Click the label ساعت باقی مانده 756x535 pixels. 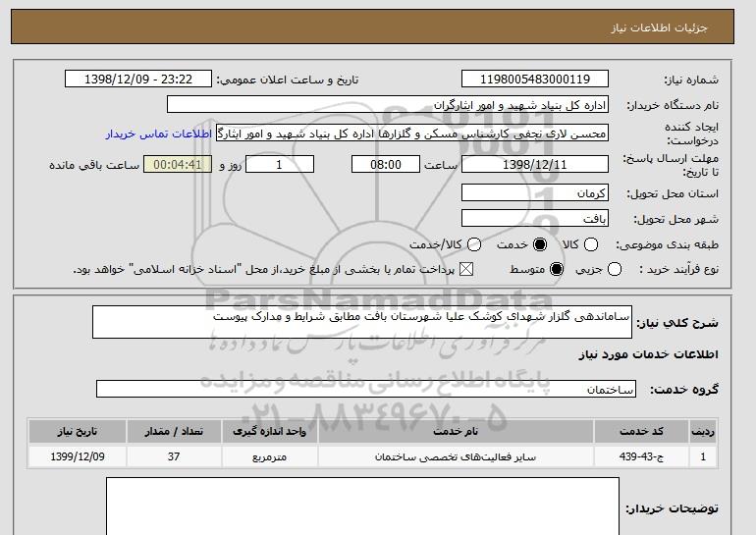pyautogui.click(x=94, y=165)
